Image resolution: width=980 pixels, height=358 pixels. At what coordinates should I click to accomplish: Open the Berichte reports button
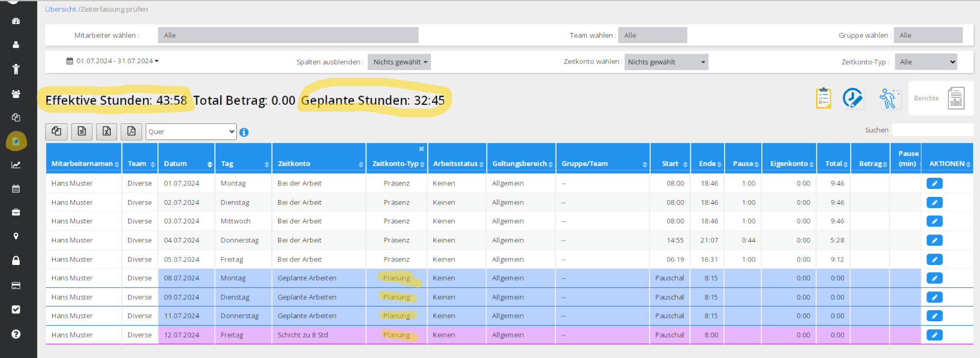tap(940, 98)
